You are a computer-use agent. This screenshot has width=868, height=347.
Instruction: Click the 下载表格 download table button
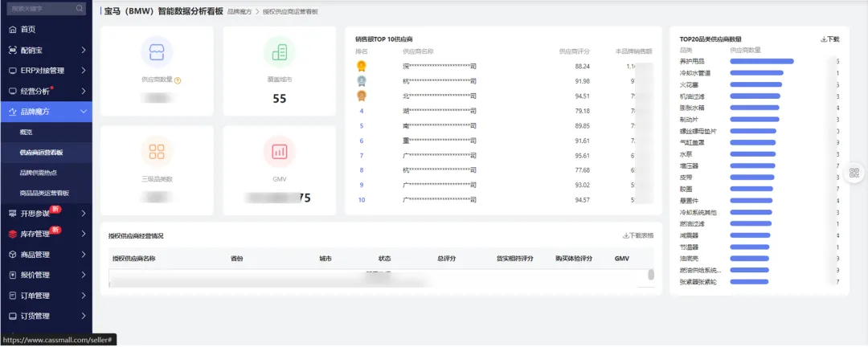tap(638, 235)
